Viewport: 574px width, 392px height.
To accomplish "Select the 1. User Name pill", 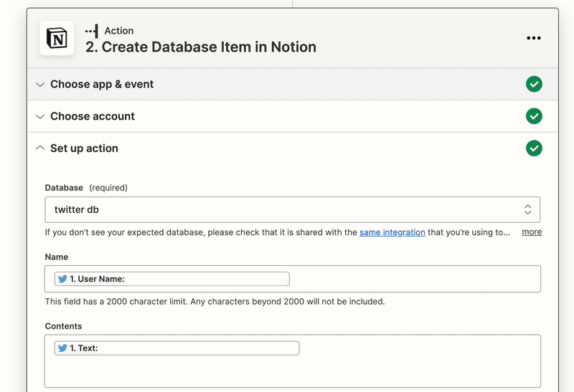I will click(172, 279).
